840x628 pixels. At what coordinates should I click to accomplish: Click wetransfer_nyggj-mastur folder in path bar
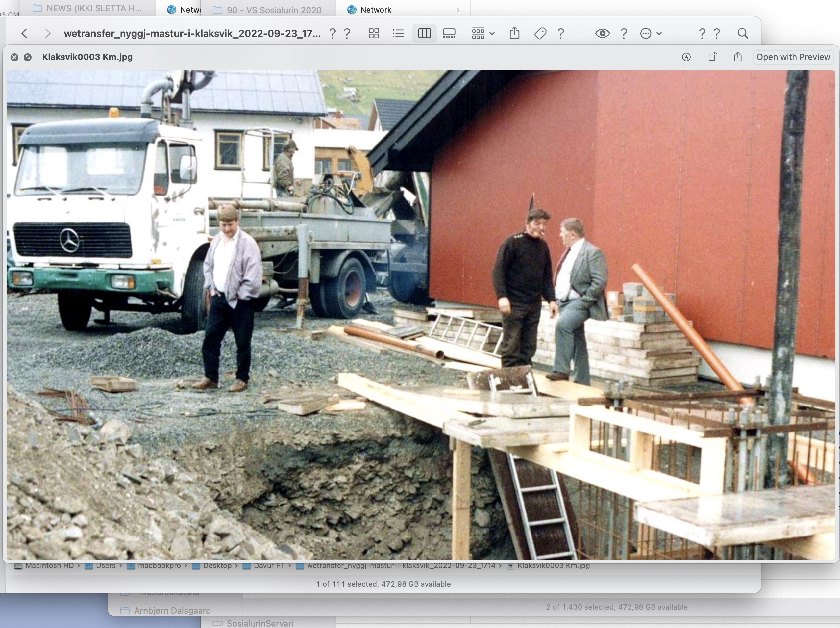(395, 565)
